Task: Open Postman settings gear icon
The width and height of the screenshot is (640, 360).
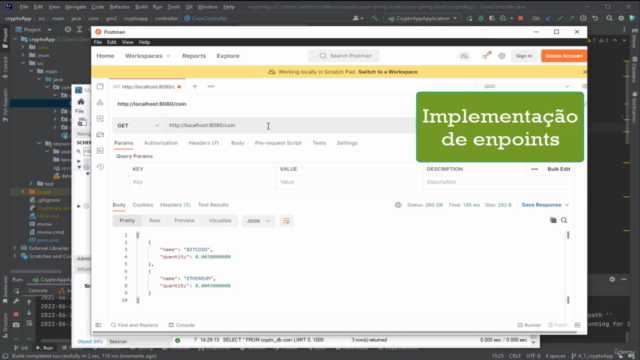Action: 502,56
